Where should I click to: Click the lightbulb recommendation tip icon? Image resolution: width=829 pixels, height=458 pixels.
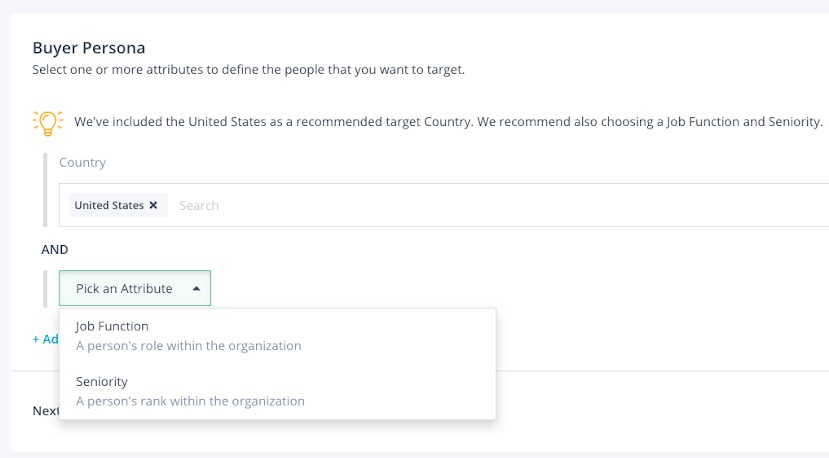point(48,123)
